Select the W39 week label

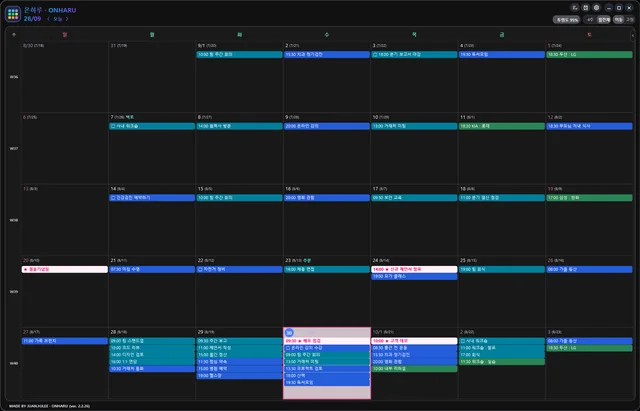pyautogui.click(x=14, y=292)
